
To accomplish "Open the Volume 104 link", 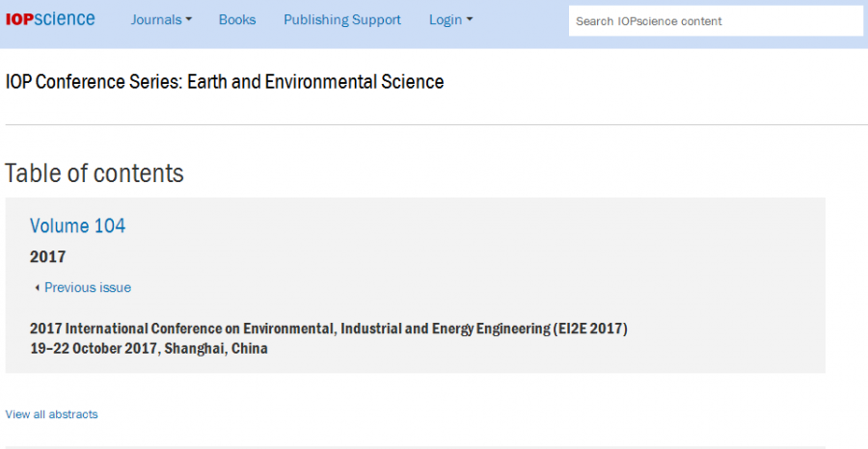I will coord(77,225).
